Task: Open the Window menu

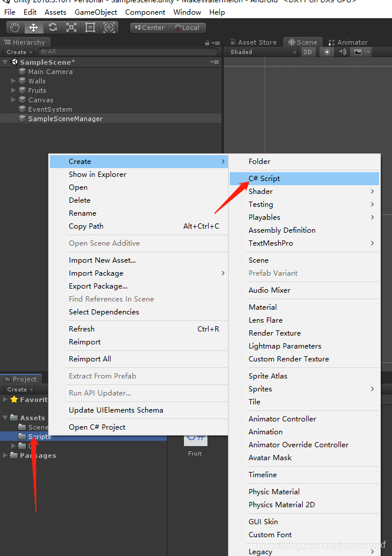Action: (x=187, y=12)
